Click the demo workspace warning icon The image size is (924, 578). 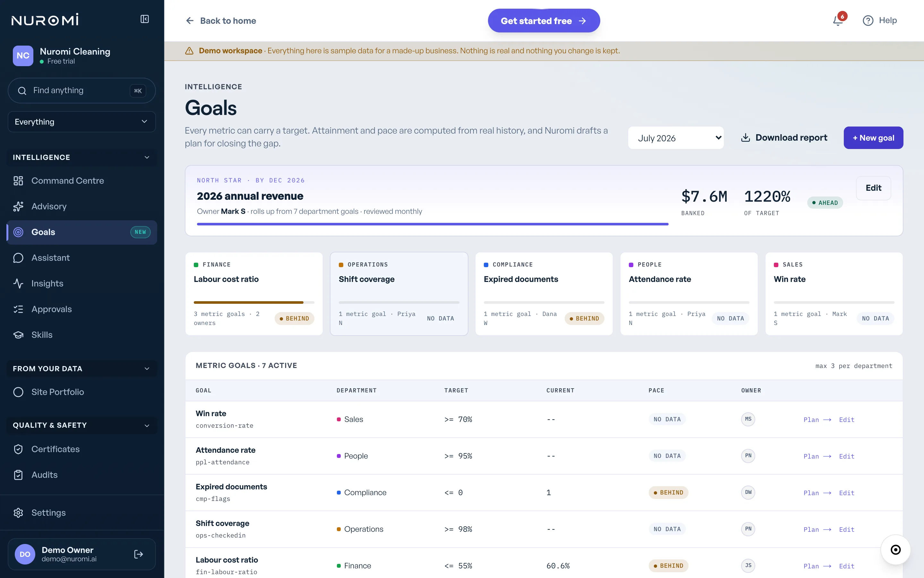tap(189, 51)
